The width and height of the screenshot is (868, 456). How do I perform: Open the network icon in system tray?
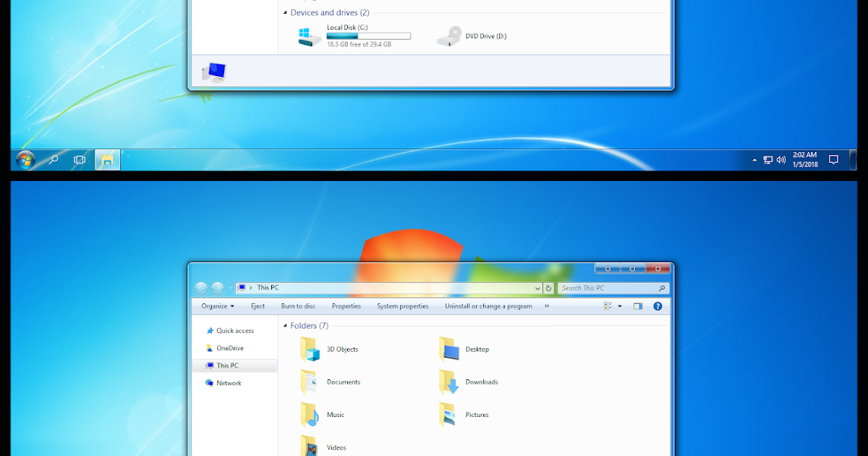(768, 160)
